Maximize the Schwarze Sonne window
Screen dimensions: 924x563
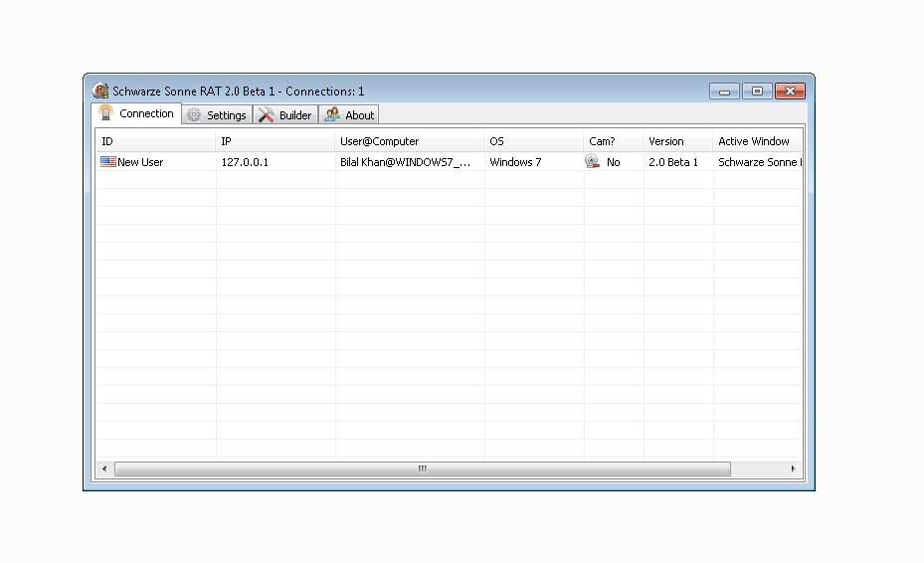click(757, 92)
